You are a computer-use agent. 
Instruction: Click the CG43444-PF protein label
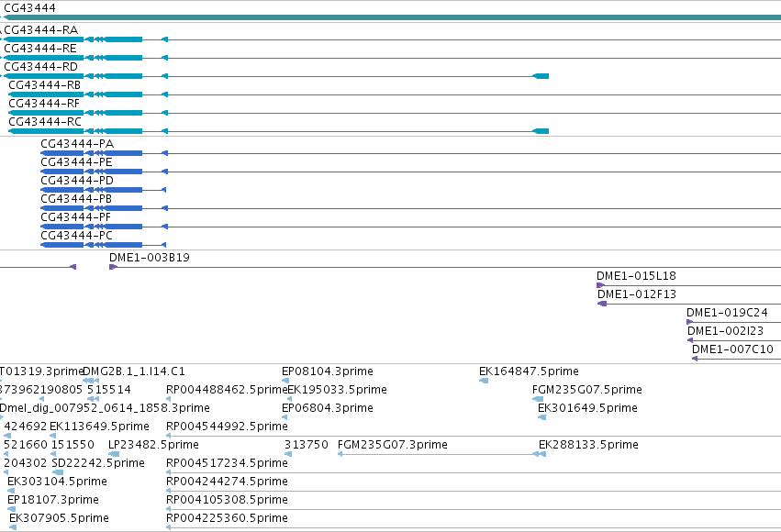coord(75,217)
